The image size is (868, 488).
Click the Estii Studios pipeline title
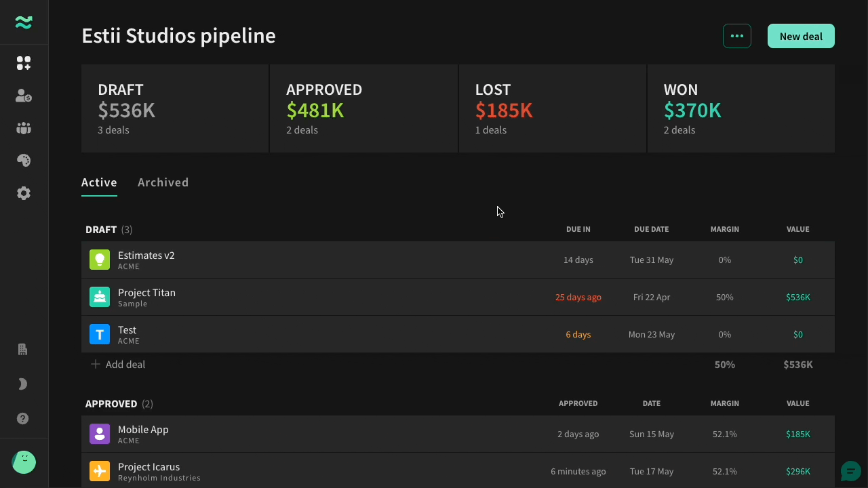point(178,35)
